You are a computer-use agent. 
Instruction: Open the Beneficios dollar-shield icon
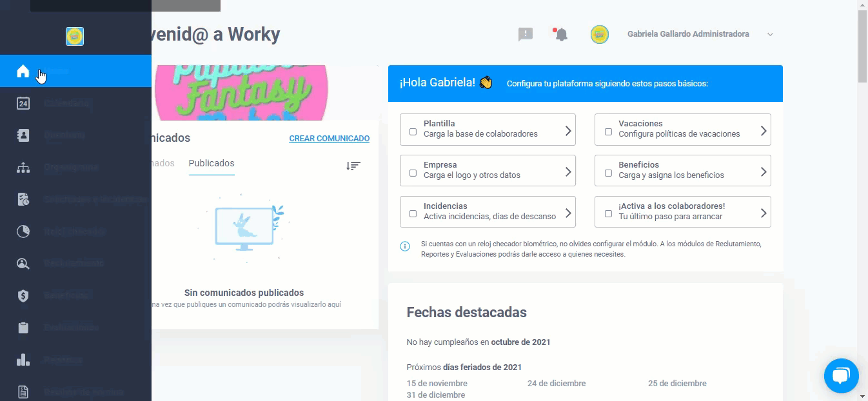(x=23, y=295)
